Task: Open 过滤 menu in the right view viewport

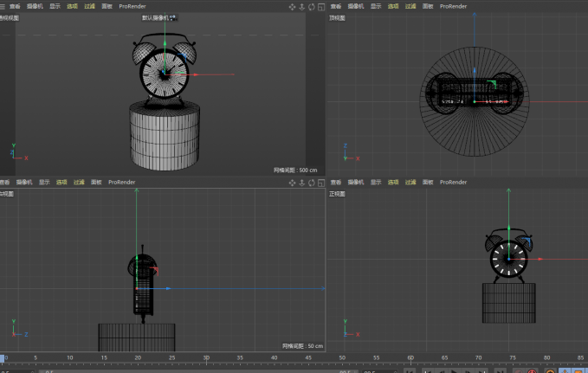Action: [x=79, y=183]
